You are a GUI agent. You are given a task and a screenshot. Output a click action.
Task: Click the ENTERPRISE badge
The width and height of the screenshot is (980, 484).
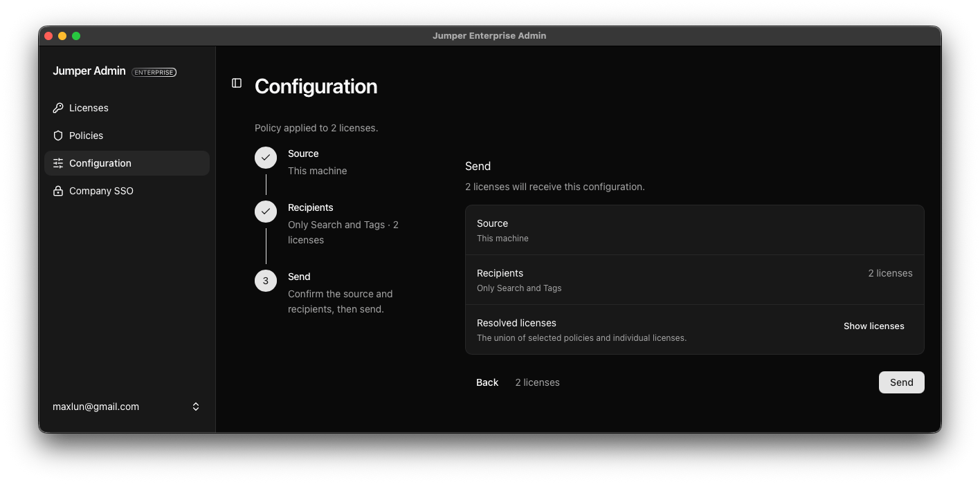154,72
